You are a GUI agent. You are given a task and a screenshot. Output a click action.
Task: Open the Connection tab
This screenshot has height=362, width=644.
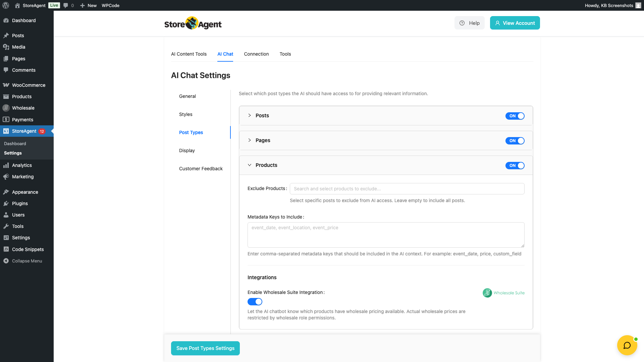[256, 54]
